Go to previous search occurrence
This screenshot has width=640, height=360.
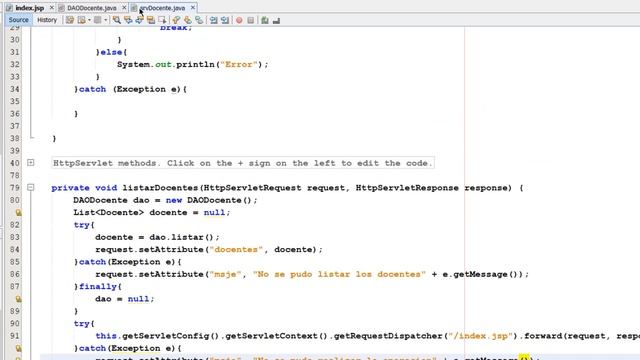pyautogui.click(x=128, y=20)
